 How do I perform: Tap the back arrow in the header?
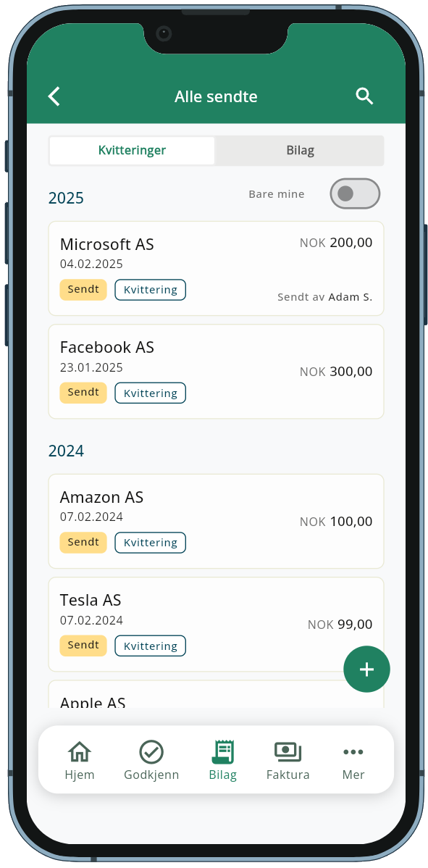tap(54, 96)
